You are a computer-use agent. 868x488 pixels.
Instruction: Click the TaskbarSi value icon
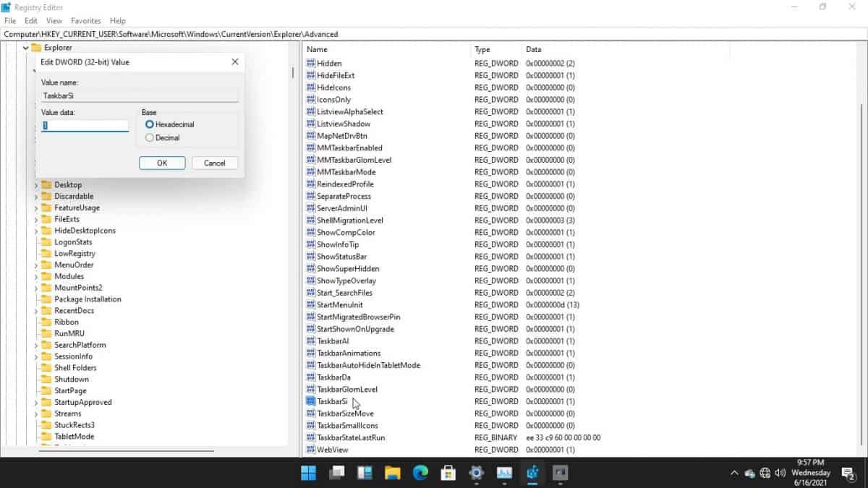(311, 401)
